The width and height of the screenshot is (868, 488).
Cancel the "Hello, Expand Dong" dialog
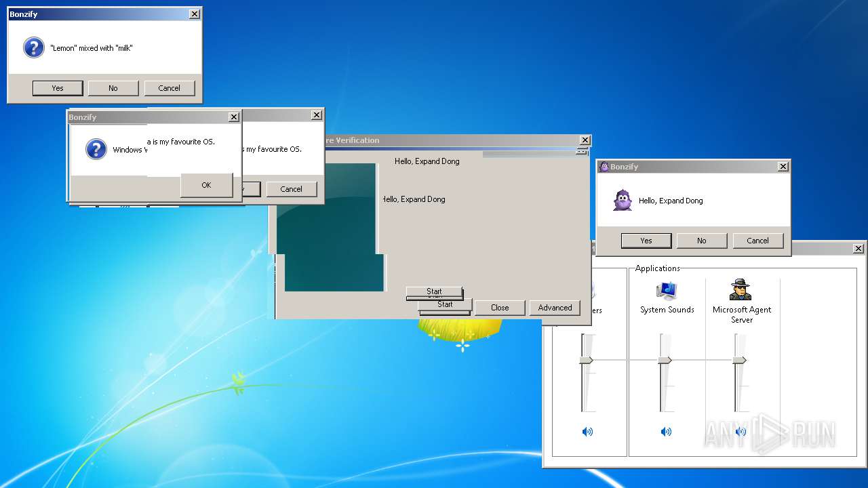(x=758, y=241)
